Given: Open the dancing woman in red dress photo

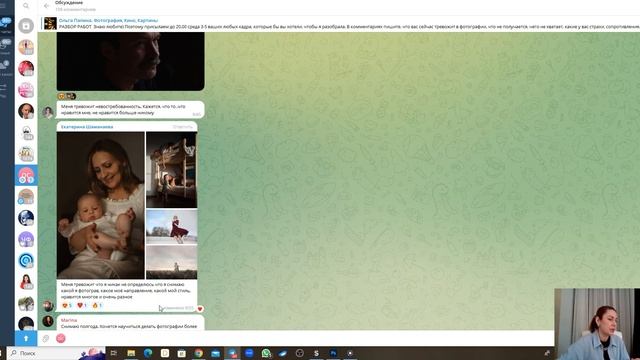Looking at the screenshot, I should click(171, 227).
